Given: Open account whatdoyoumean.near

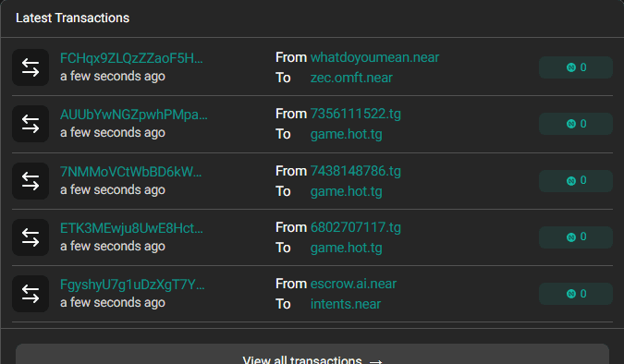Looking at the screenshot, I should (374, 57).
